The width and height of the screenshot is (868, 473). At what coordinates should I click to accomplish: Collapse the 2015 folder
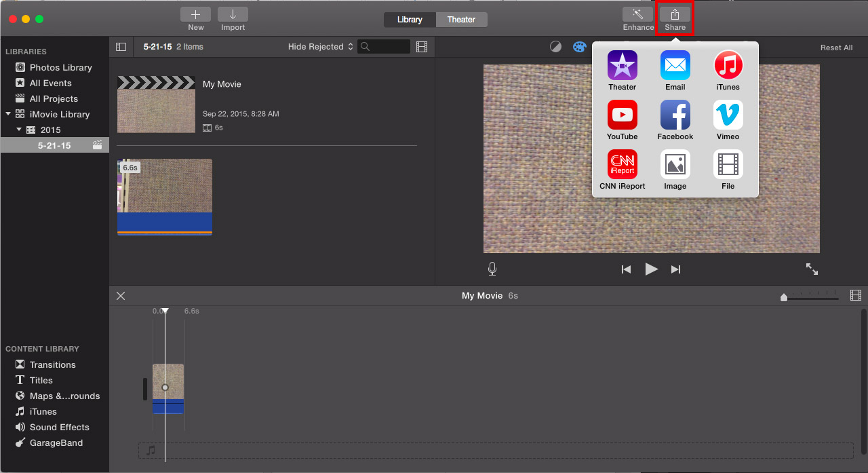pos(19,130)
